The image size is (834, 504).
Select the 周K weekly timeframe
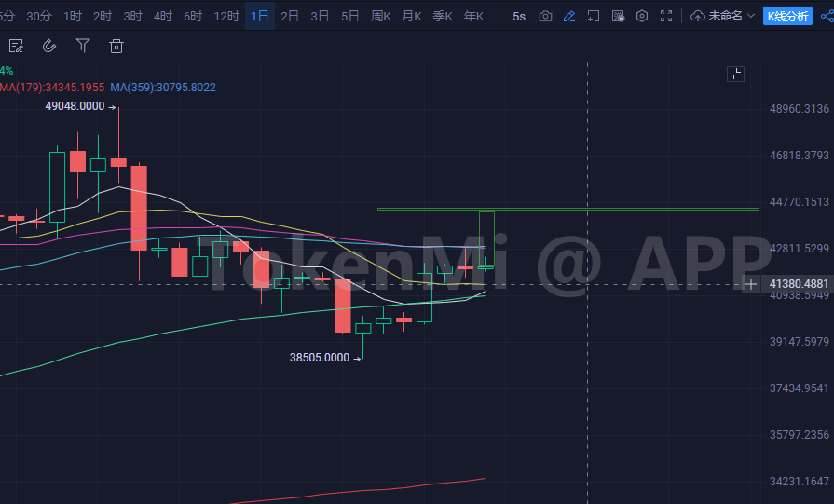(x=380, y=16)
